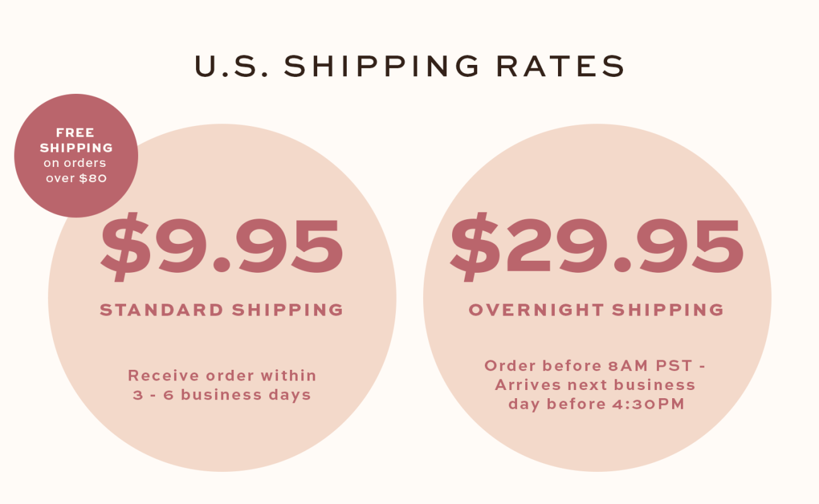The image size is (819, 504).
Task: Click the word "OVERNIGHT"
Action: (536, 310)
